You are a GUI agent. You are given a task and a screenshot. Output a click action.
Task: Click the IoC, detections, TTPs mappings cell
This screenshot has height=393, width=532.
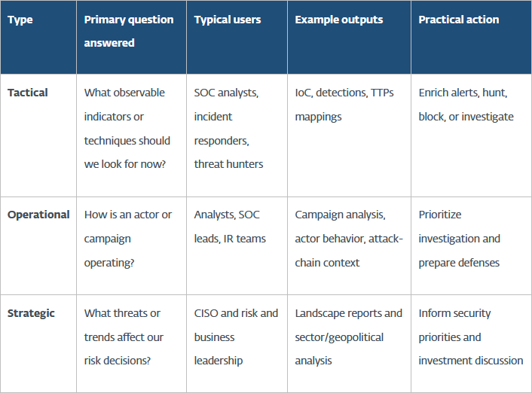[349, 136]
